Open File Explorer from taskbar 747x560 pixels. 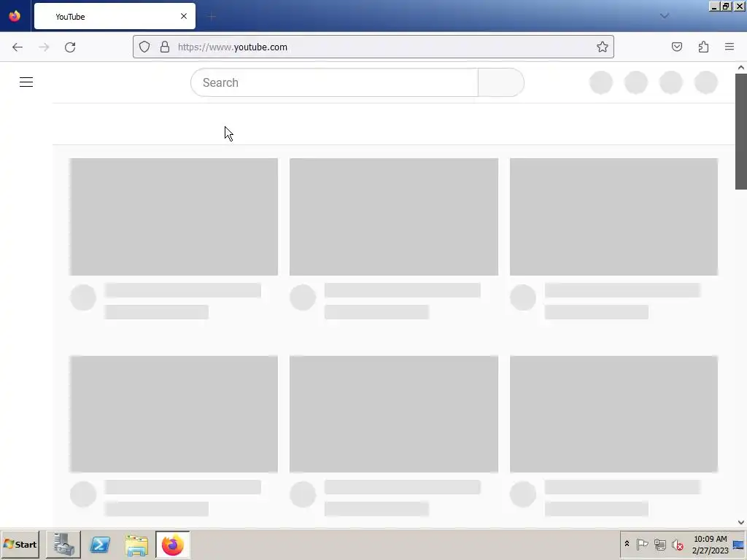click(x=136, y=544)
